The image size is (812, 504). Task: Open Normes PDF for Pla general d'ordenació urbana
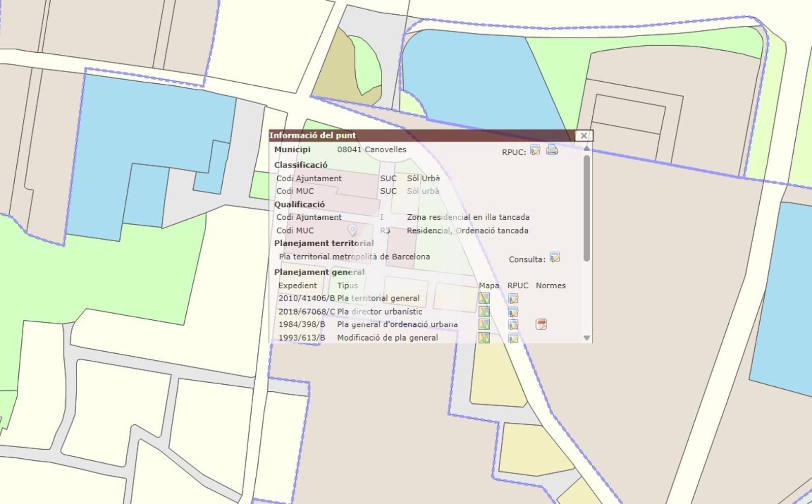tap(541, 324)
